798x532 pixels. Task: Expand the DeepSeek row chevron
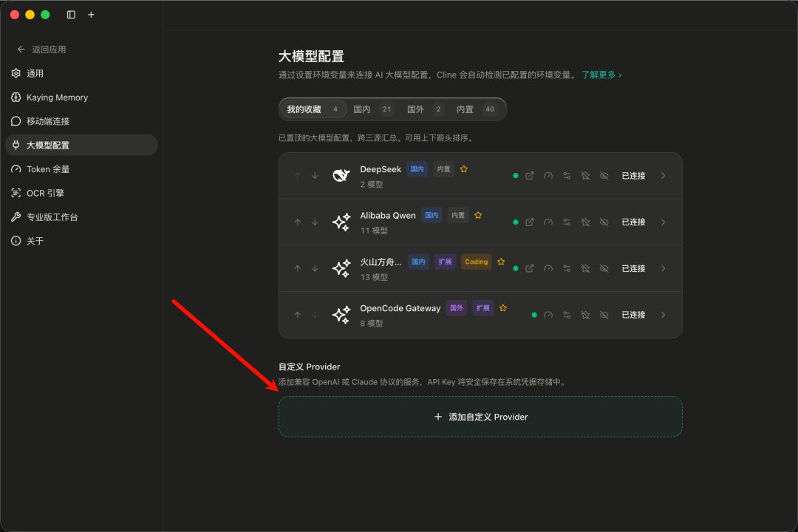coord(663,176)
